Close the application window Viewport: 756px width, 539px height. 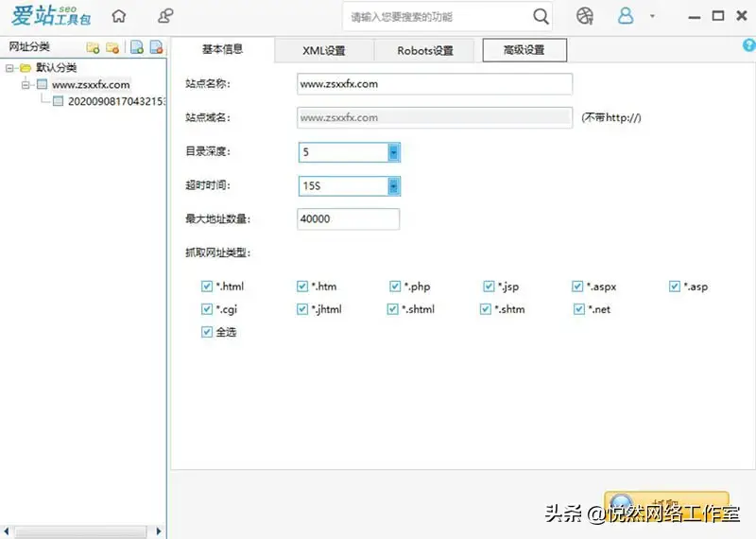[x=742, y=16]
